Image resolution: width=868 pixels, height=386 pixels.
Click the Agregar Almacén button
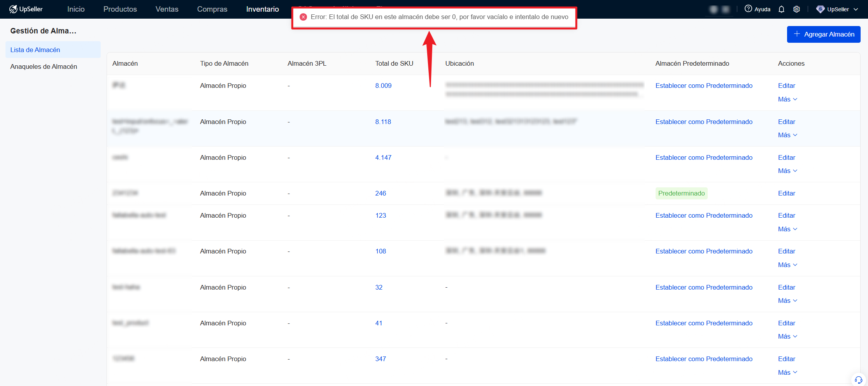[823, 34]
